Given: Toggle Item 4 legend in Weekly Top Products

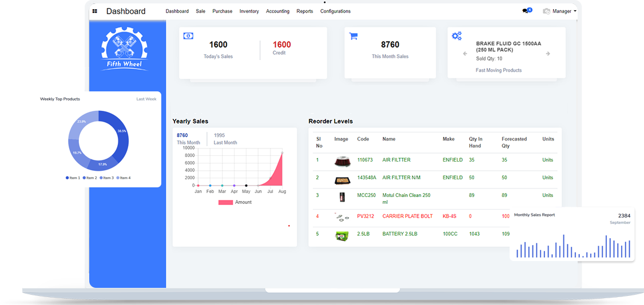Looking at the screenshot, I should (x=124, y=178).
